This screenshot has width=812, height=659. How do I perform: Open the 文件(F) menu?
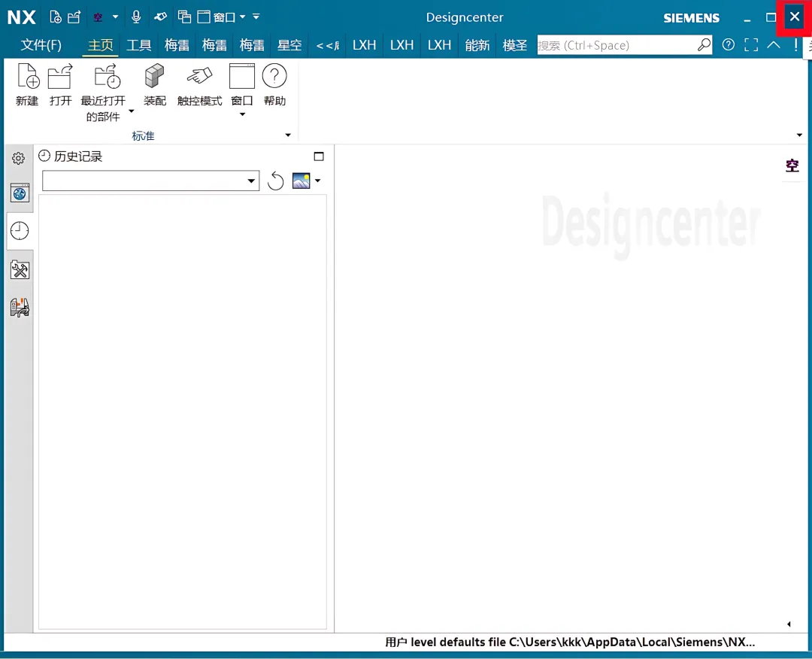point(41,45)
